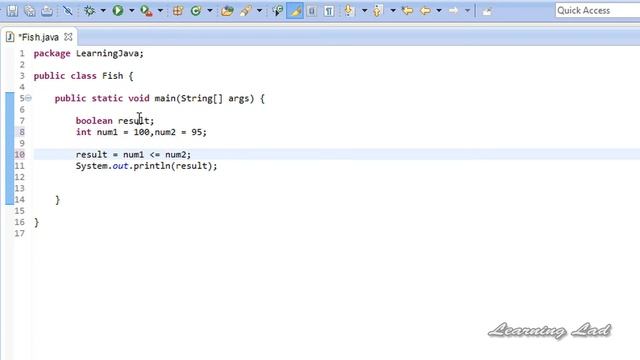Toggle Mark Occurrences highlighter icon
This screenshot has height=360, width=640.
[x=295, y=11]
